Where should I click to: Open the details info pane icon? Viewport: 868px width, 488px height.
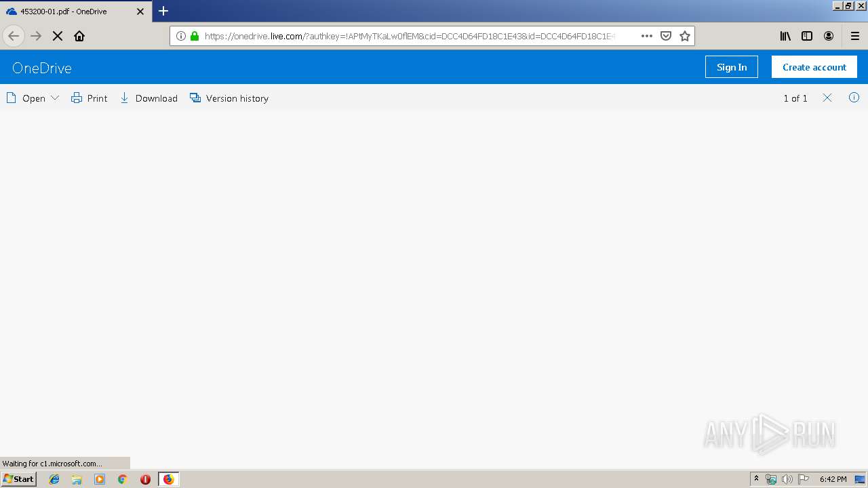point(854,98)
